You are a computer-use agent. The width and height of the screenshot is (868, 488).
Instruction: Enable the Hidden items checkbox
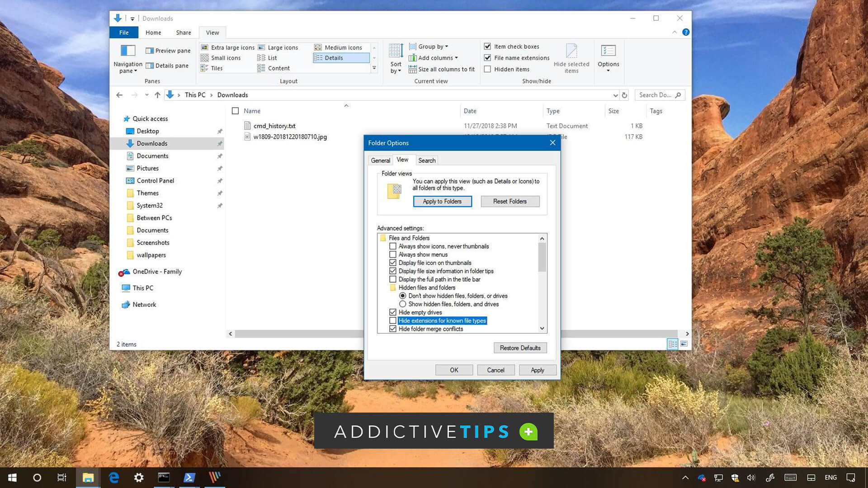487,69
